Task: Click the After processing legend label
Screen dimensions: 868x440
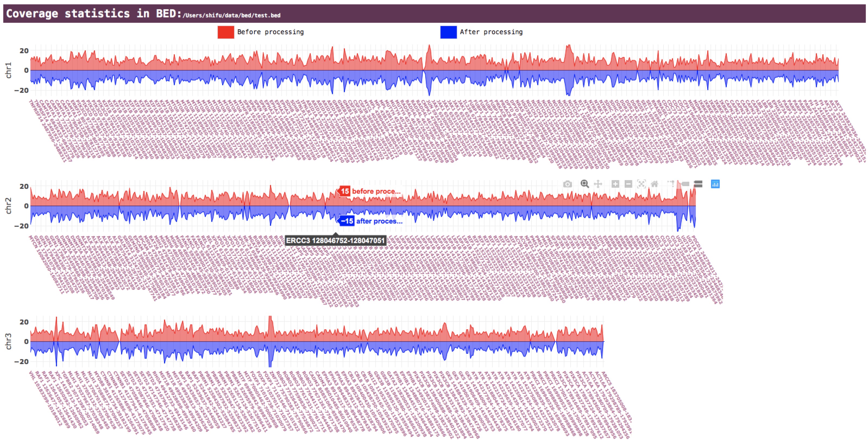Action: tap(491, 32)
